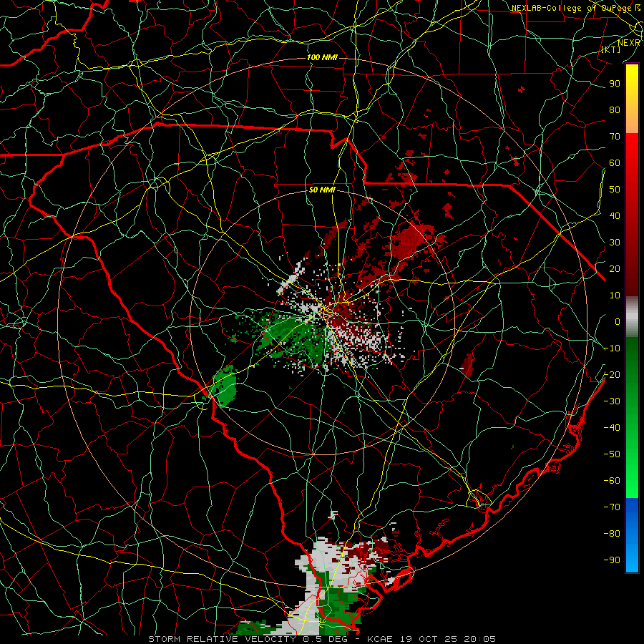Click the Storm Relative Velocity caption at the bottom

point(321,639)
